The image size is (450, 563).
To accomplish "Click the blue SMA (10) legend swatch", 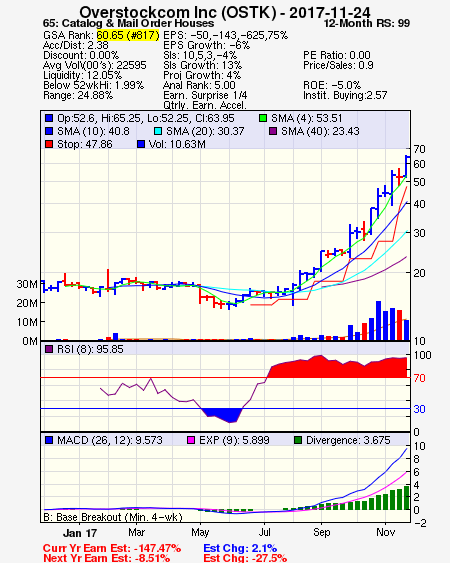I will click(x=49, y=131).
